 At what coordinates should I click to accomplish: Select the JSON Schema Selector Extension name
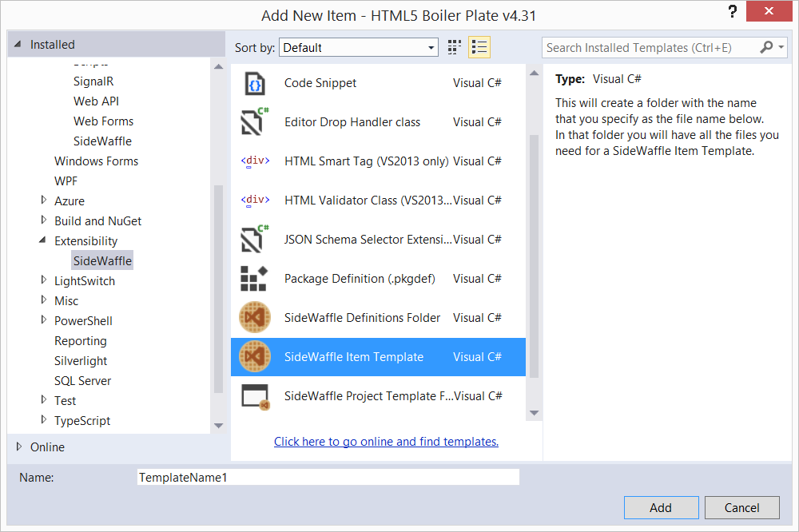[368, 240]
